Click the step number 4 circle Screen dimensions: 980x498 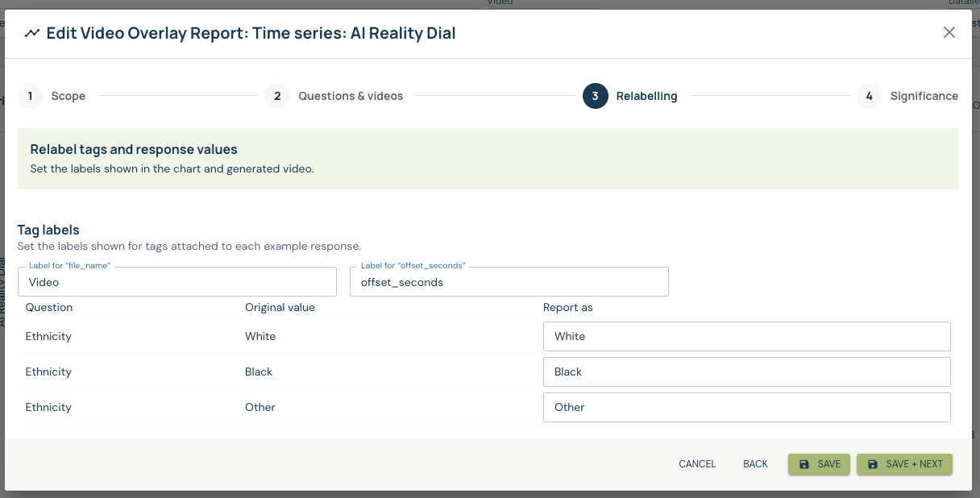870,96
